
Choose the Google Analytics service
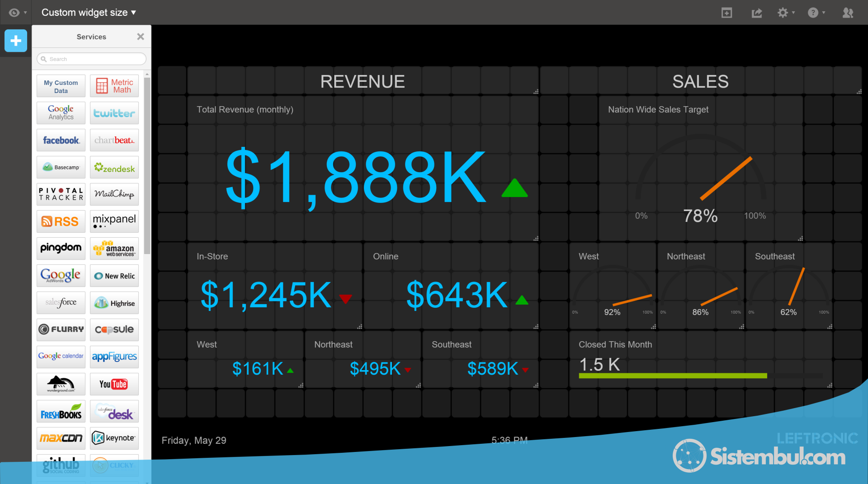pyautogui.click(x=61, y=113)
